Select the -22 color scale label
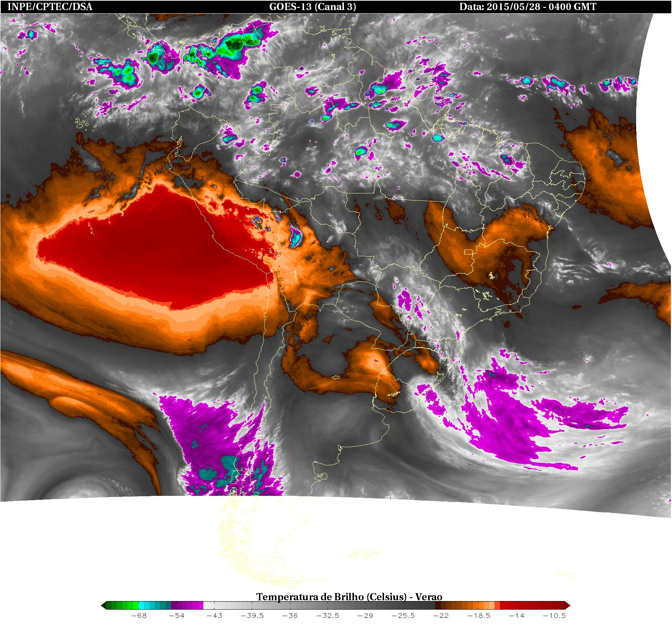The width and height of the screenshot is (672, 629). point(441,616)
